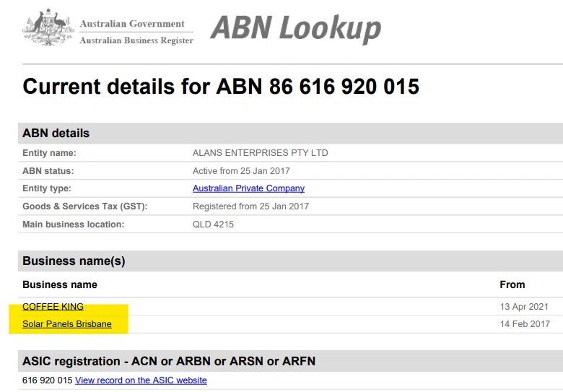The height and width of the screenshot is (392, 563).
Task: Select the date 13 Apr 2021
Action: coord(524,307)
